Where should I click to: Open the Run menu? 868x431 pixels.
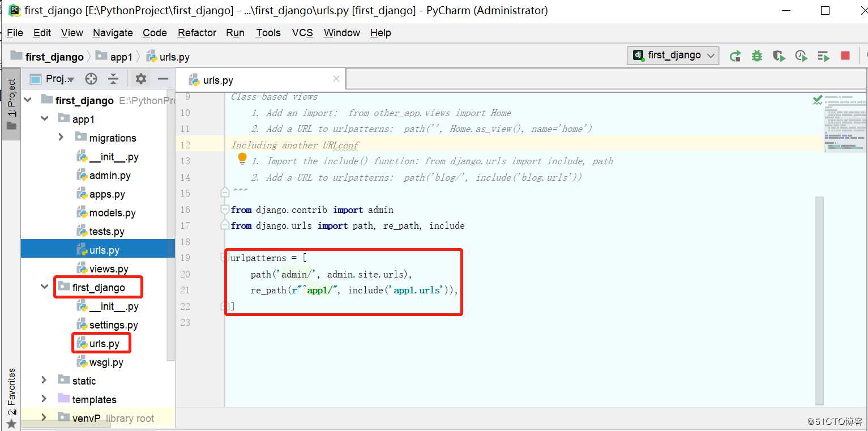pos(235,32)
